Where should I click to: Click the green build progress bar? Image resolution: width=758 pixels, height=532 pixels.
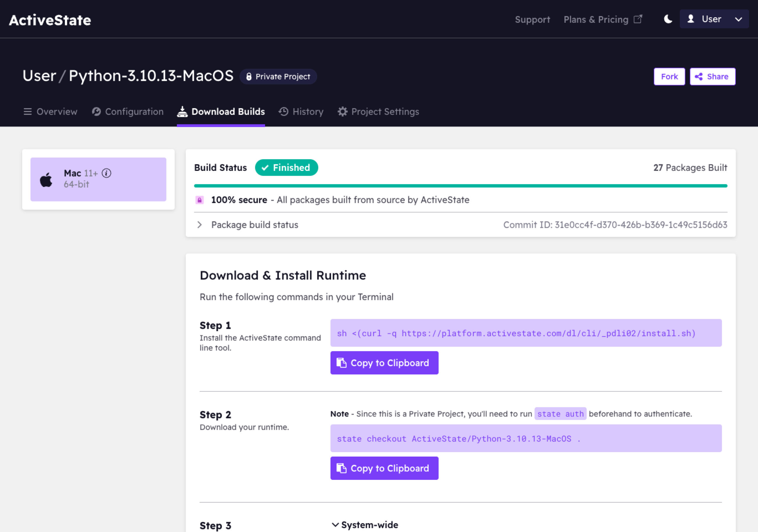[460, 186]
